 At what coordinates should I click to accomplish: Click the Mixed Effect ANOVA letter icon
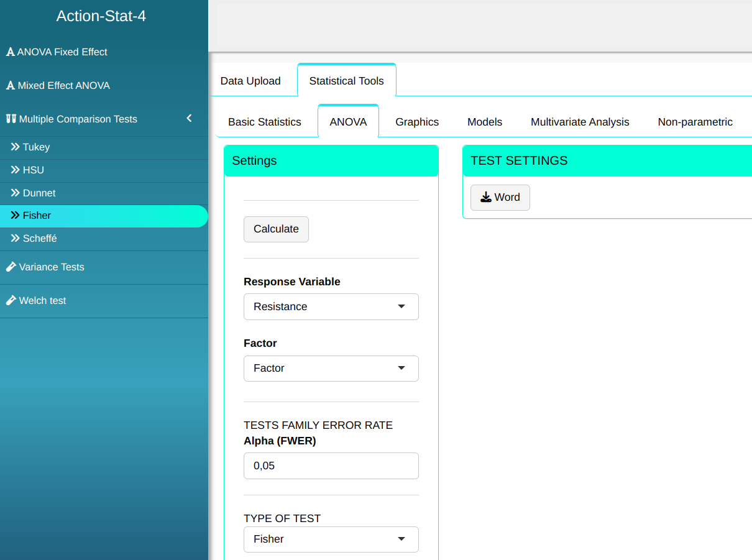point(10,86)
